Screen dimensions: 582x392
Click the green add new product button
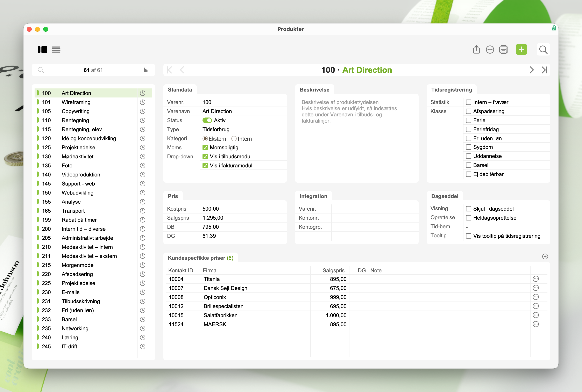pyautogui.click(x=521, y=50)
